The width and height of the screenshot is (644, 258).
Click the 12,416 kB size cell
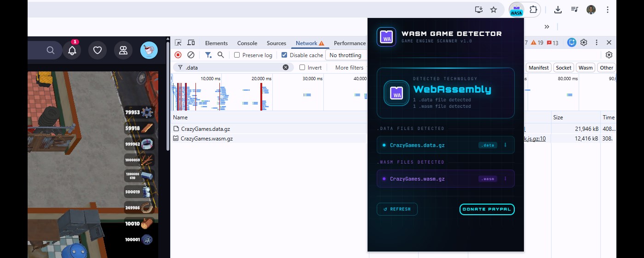(576, 138)
